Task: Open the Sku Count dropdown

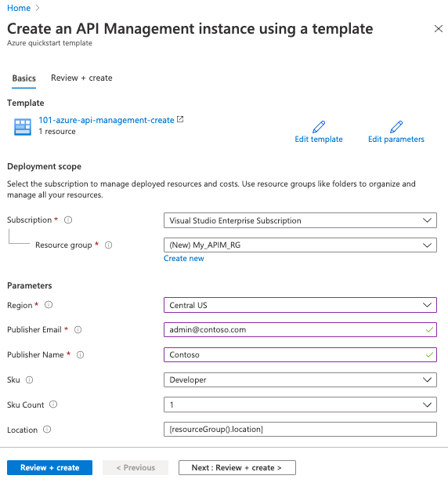Action: point(300,405)
